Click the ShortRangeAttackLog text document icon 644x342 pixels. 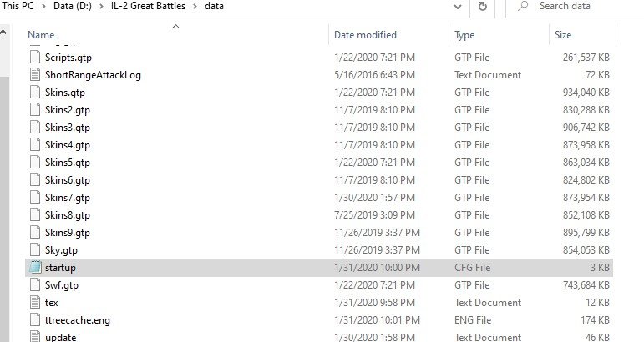pyautogui.click(x=34, y=74)
